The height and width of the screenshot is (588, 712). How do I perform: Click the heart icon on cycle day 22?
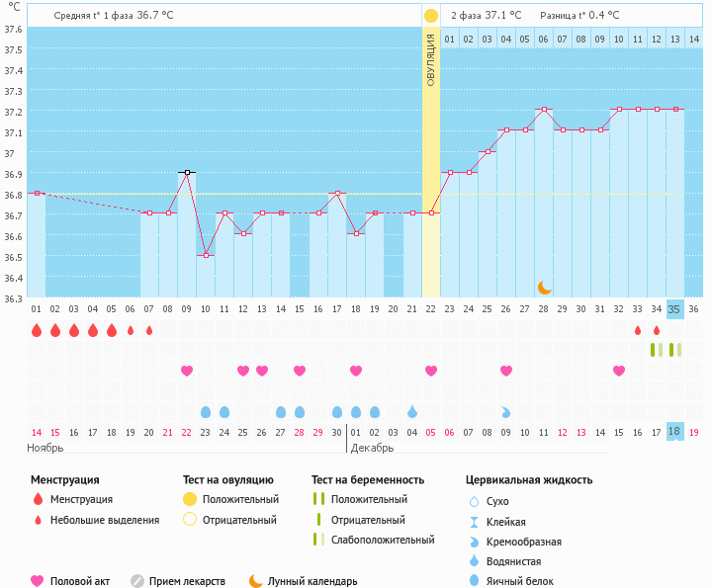tap(431, 371)
